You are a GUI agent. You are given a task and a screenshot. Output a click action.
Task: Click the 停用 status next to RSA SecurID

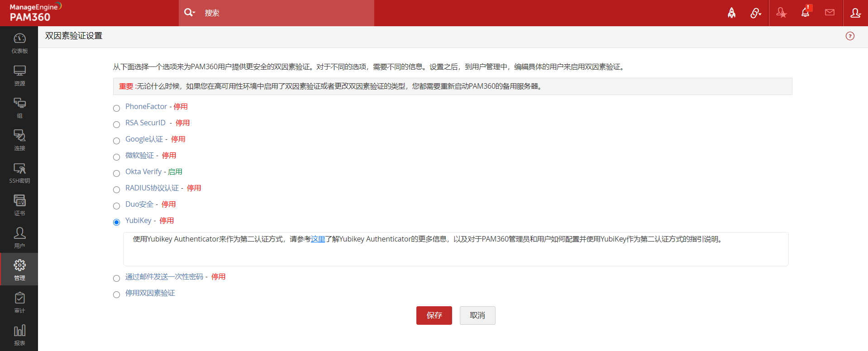coord(182,123)
